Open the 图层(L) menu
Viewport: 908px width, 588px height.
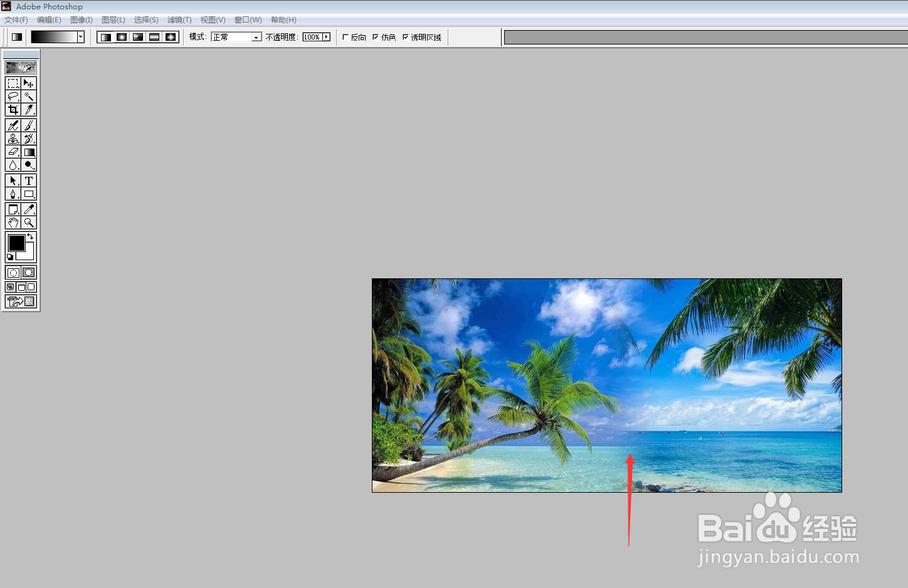(x=113, y=20)
